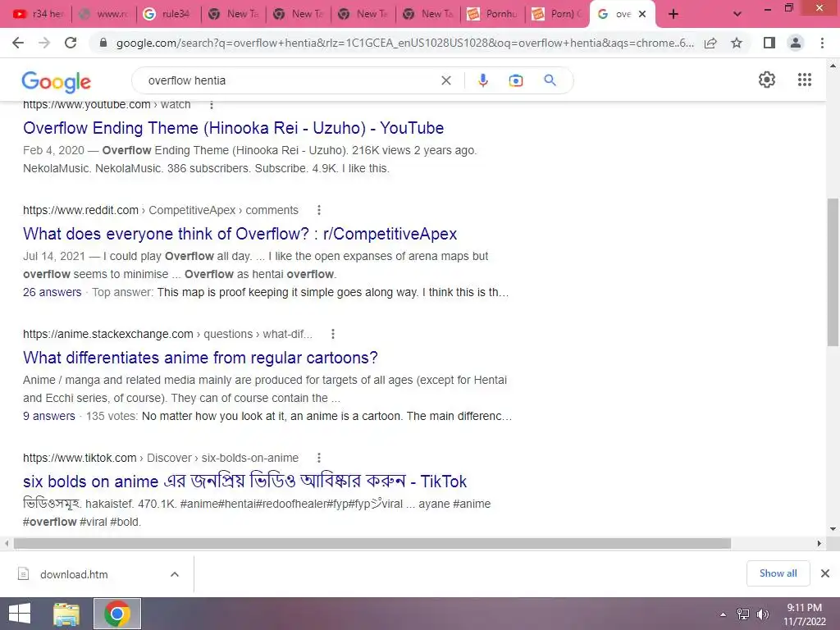Image resolution: width=840 pixels, height=630 pixels.
Task: Open the Chrome side panel
Action: [769, 43]
